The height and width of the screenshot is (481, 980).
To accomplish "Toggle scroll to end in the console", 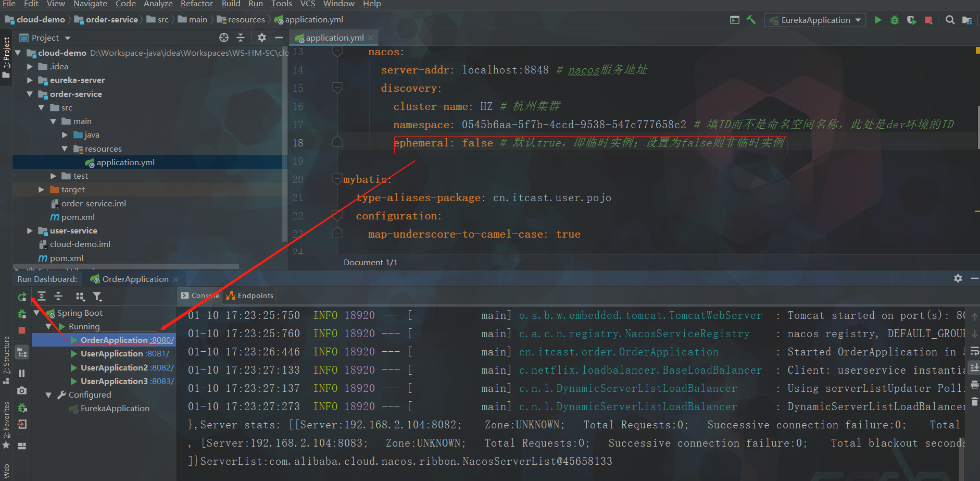I will [974, 367].
